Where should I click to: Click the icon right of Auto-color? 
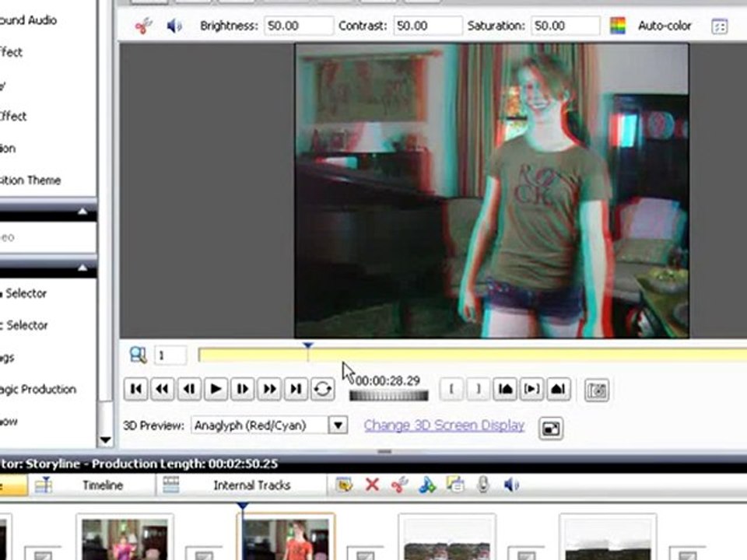[719, 26]
